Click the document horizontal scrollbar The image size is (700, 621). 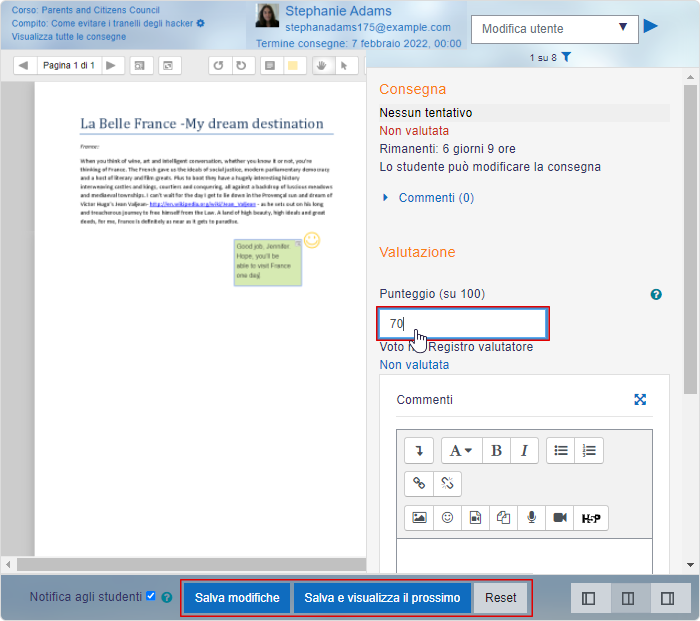point(192,564)
